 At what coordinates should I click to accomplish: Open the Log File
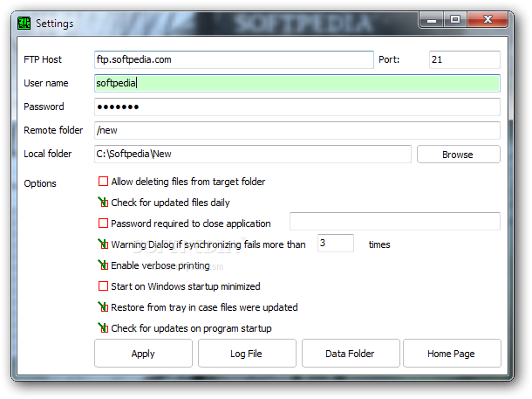[x=247, y=353]
